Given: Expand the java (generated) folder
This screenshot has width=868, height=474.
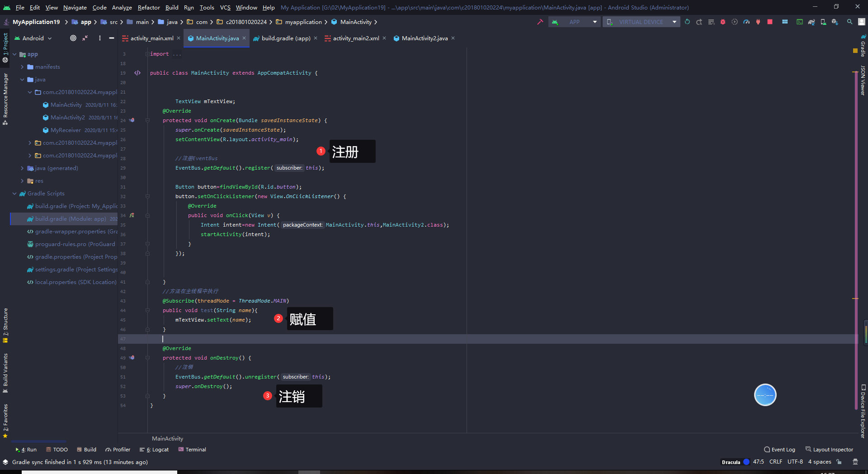Looking at the screenshot, I should (22, 168).
